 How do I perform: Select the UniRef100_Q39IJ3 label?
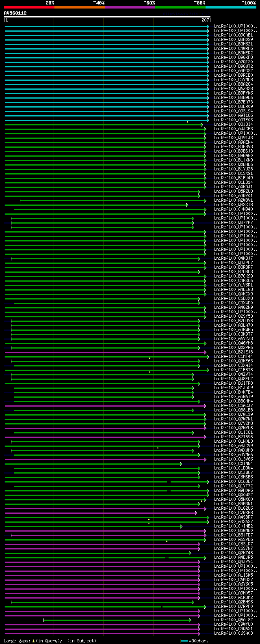tap(233, 138)
